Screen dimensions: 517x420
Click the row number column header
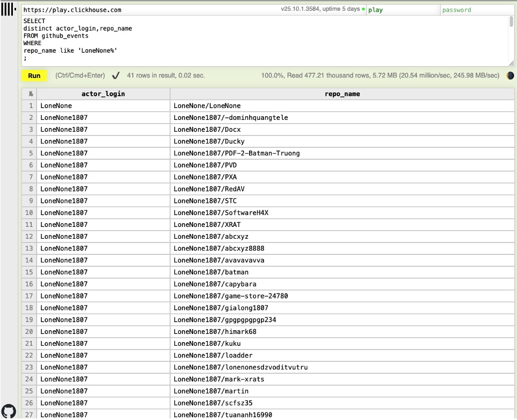click(30, 94)
